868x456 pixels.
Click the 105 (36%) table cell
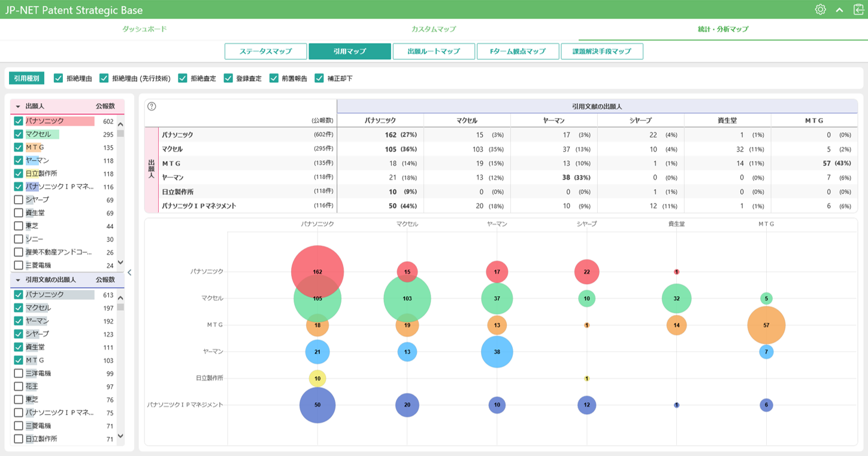[x=380, y=149]
